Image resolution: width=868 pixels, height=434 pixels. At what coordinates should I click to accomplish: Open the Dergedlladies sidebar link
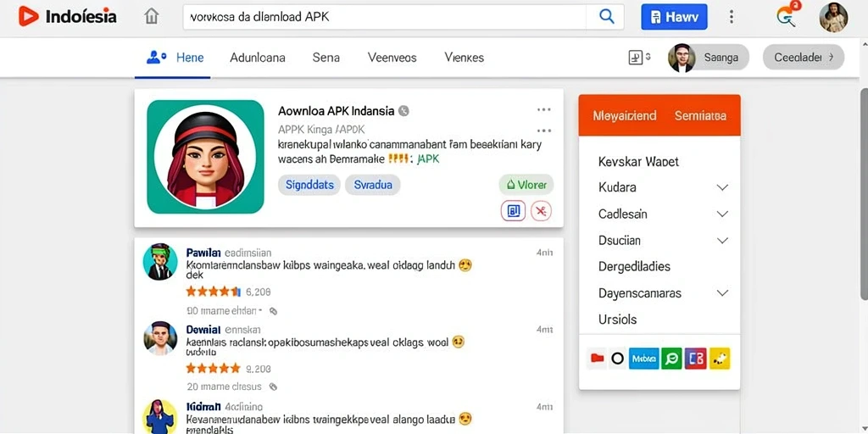click(634, 266)
